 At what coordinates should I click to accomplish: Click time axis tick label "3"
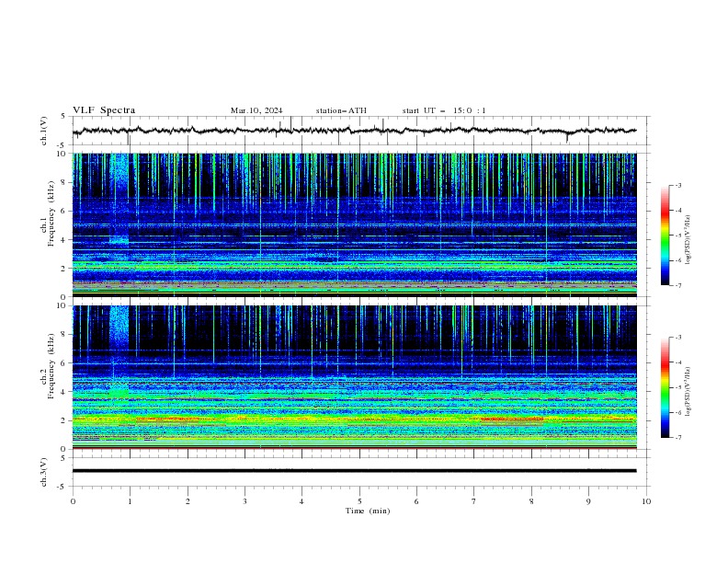coord(245,501)
